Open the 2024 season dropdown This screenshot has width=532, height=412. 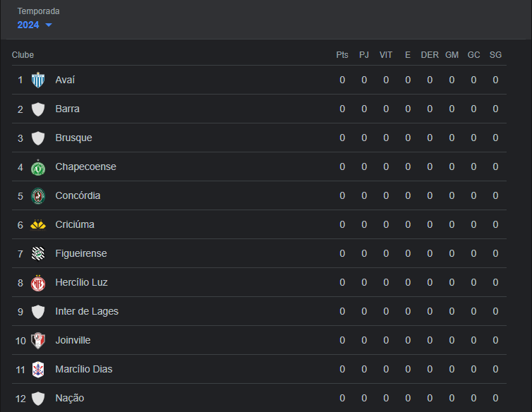[x=28, y=25]
